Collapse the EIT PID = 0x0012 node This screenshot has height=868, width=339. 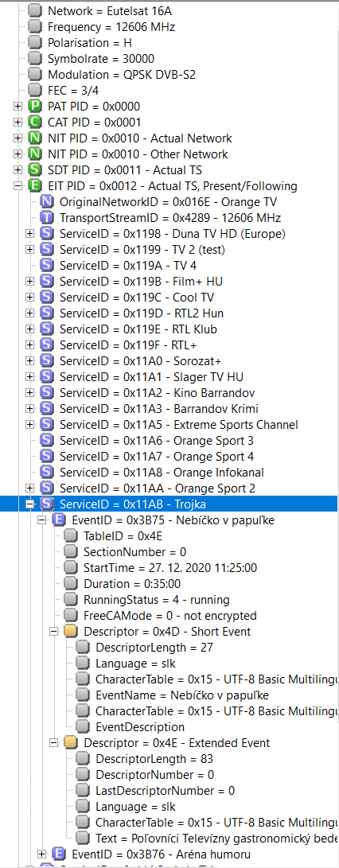(18, 186)
